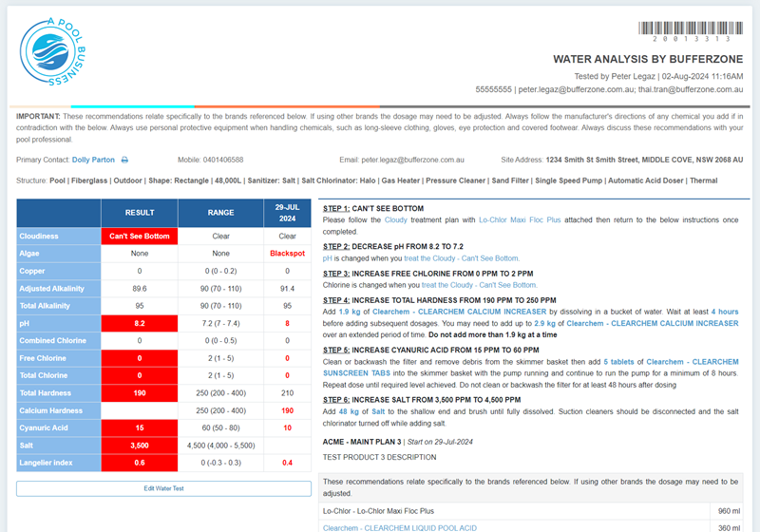Click the Blackspot algae value for 29-Jul
This screenshot has height=532, width=760.
(288, 254)
